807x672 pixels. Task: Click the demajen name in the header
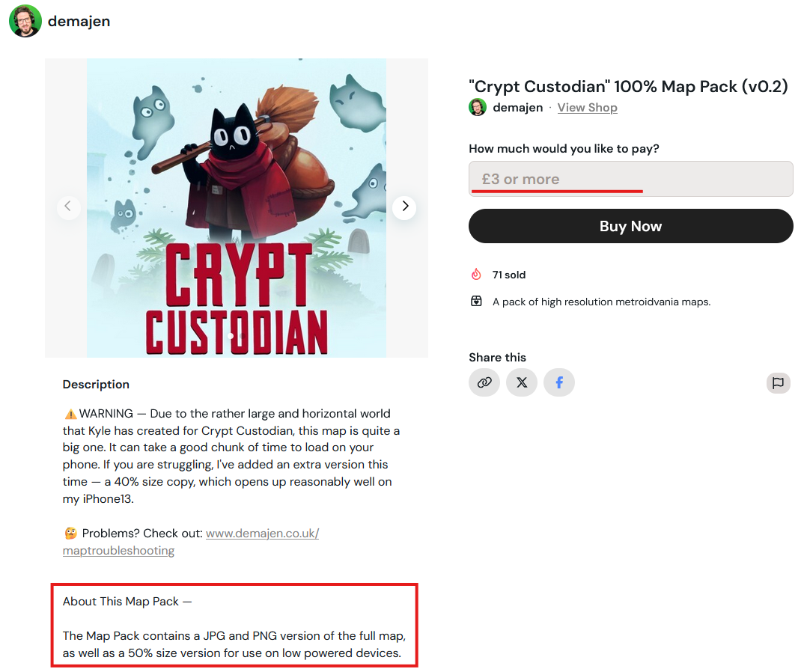(x=79, y=21)
